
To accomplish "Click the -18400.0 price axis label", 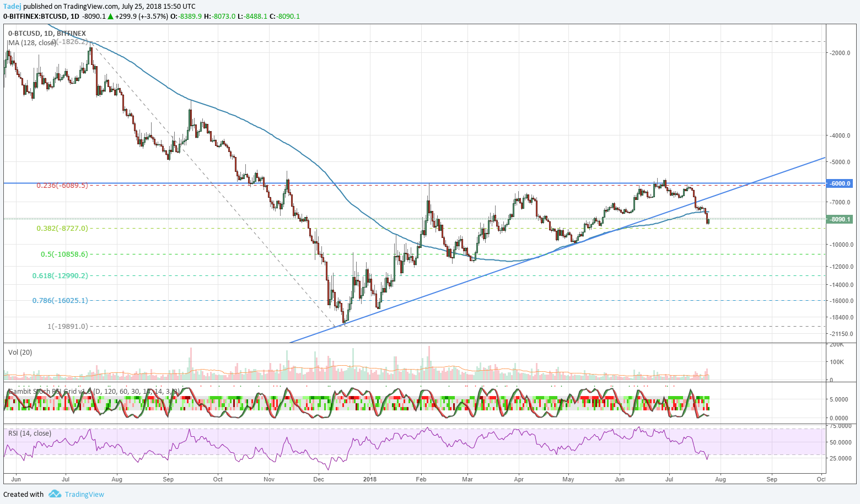I will (x=842, y=317).
